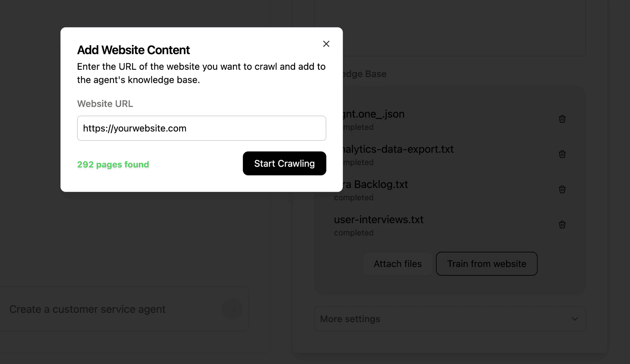The height and width of the screenshot is (364, 630).
Task: Delete analytics-data-export.txt with its trash icon
Action: (562, 154)
